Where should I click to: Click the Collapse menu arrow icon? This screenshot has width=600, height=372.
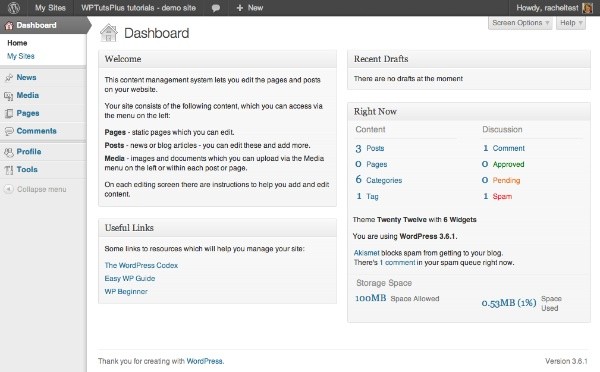click(9, 189)
